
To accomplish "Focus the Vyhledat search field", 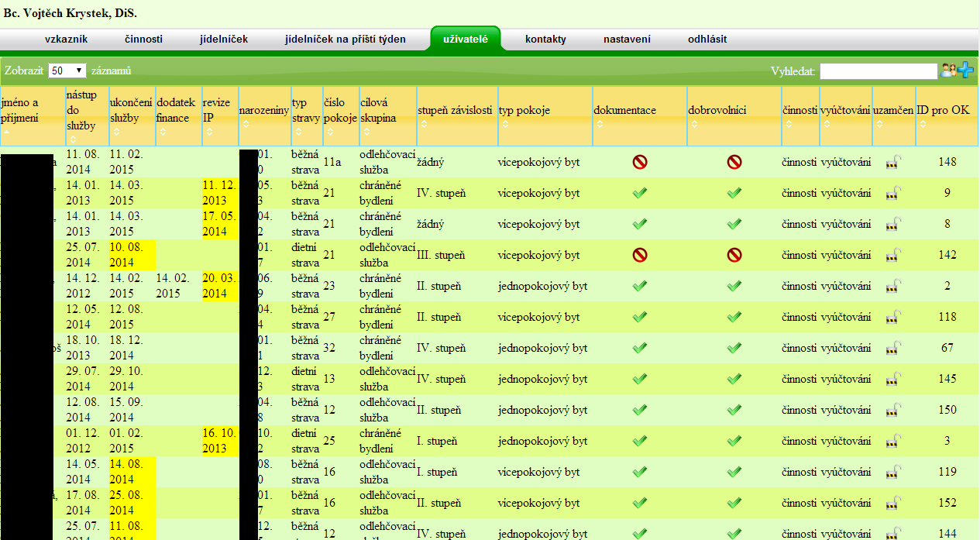I will 879,71.
